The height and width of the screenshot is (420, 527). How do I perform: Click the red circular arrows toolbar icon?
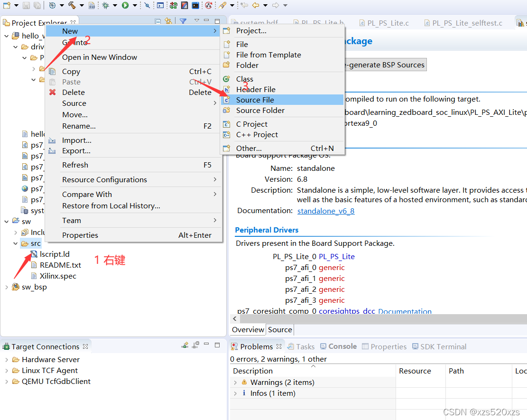pos(208,5)
